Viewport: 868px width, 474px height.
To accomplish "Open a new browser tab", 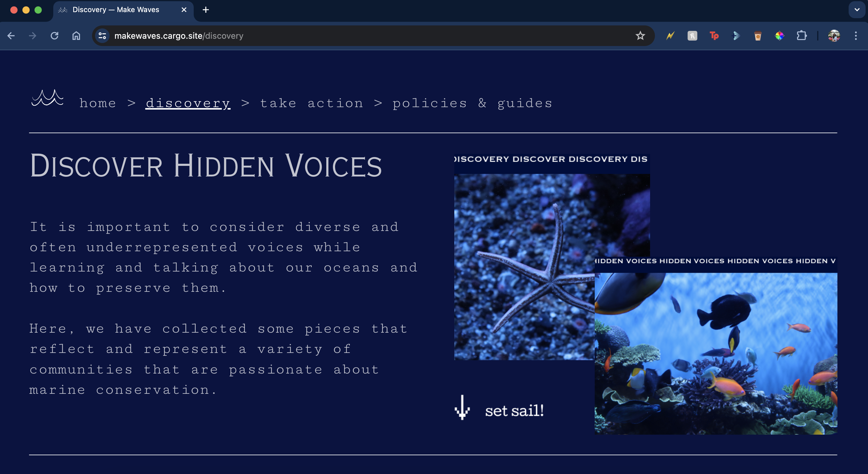I will pos(206,10).
